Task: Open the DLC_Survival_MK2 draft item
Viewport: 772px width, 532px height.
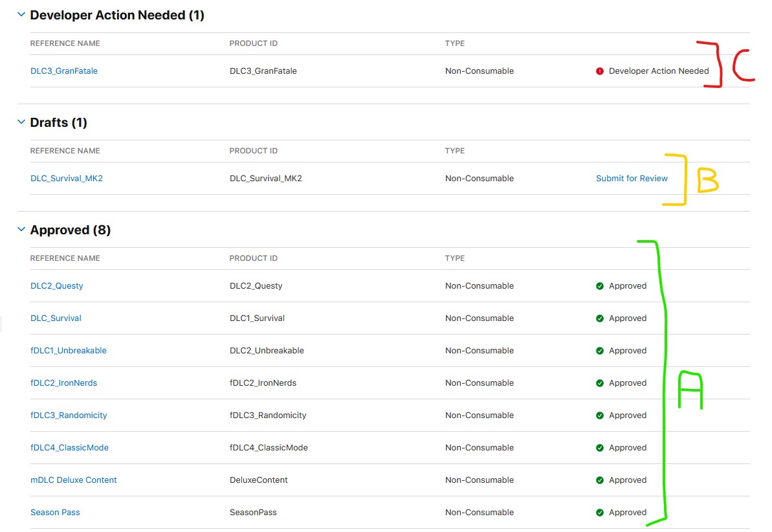Action: (x=67, y=179)
